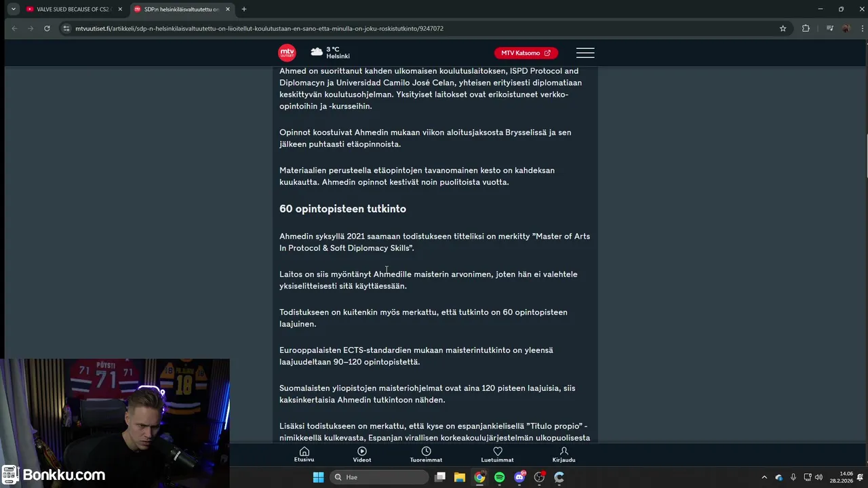Open Videot in bottom navigation
The image size is (868, 488).
pos(362,455)
